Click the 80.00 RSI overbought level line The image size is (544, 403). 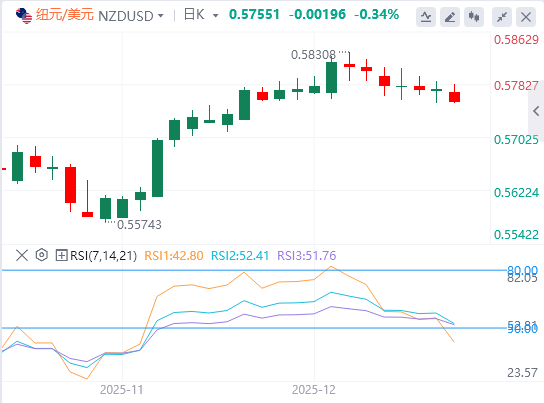pyautogui.click(x=254, y=270)
